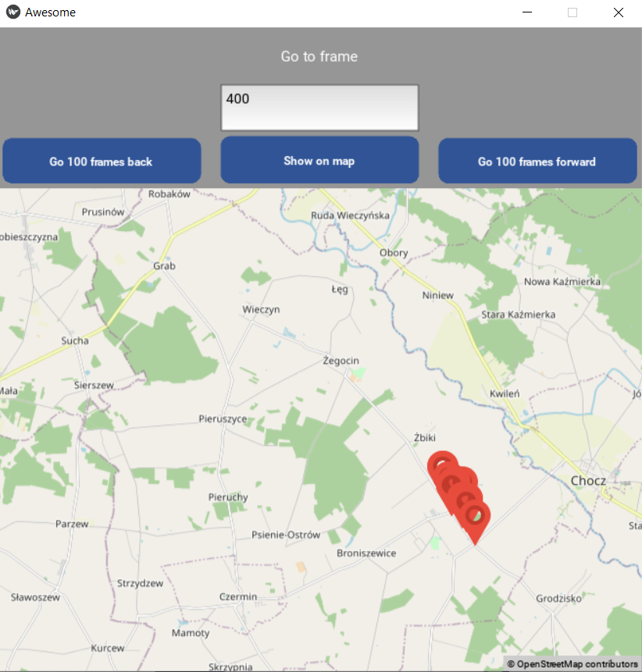Click the Sierszew label on the map
The image size is (642, 672).
(94, 386)
